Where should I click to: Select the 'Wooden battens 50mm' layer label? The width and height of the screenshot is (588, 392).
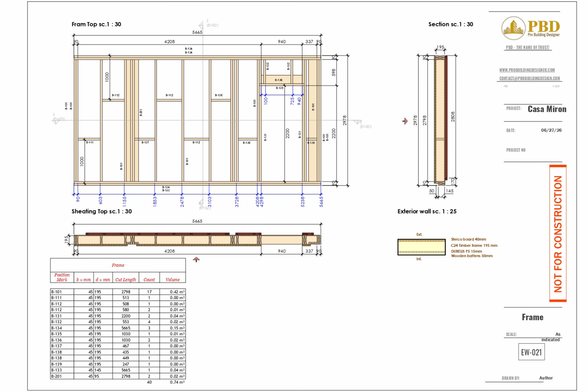pos(472,256)
